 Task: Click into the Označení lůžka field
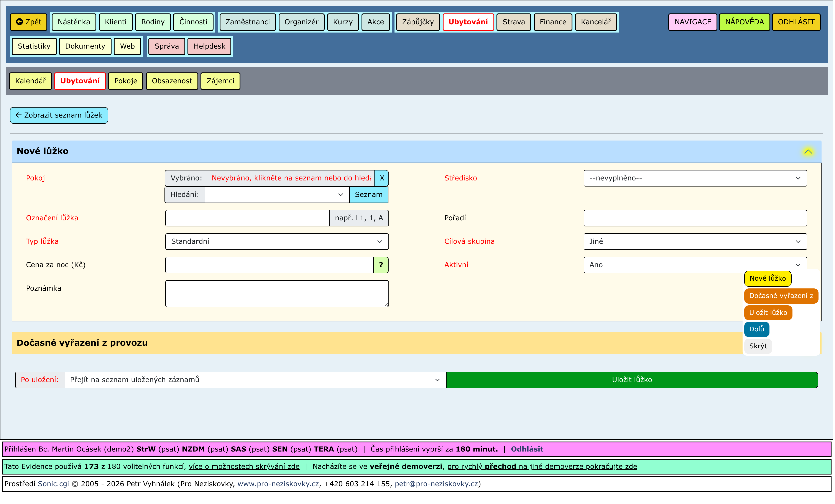click(x=247, y=218)
